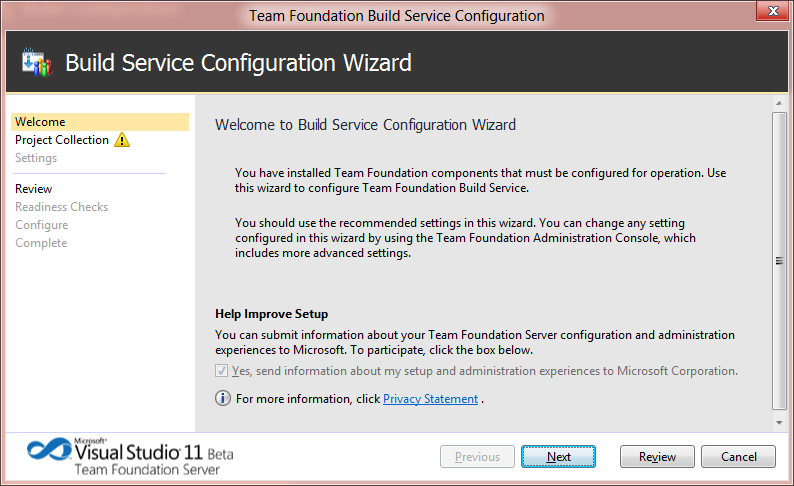The height and width of the screenshot is (486, 794).
Task: Select Readiness Checks in the sidebar
Action: (62, 207)
